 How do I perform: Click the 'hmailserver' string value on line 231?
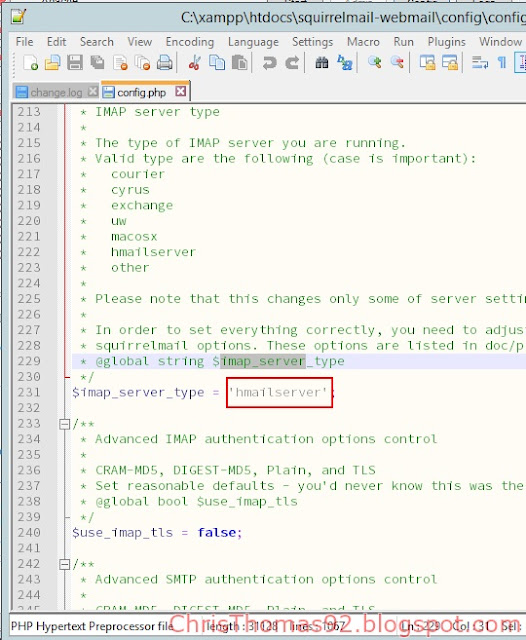(x=278, y=392)
